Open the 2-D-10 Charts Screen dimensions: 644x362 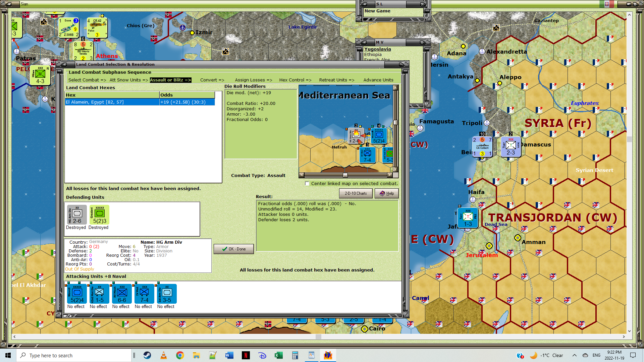pyautogui.click(x=356, y=193)
